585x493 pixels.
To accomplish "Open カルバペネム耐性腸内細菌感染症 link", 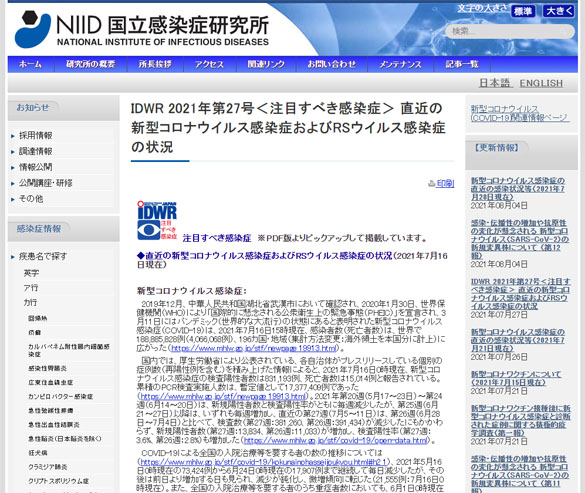I will (x=69, y=350).
